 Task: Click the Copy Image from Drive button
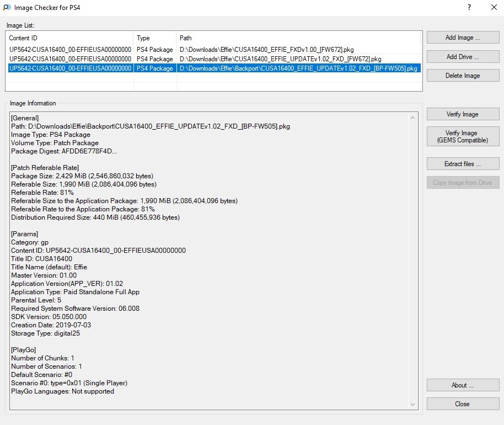[463, 183]
